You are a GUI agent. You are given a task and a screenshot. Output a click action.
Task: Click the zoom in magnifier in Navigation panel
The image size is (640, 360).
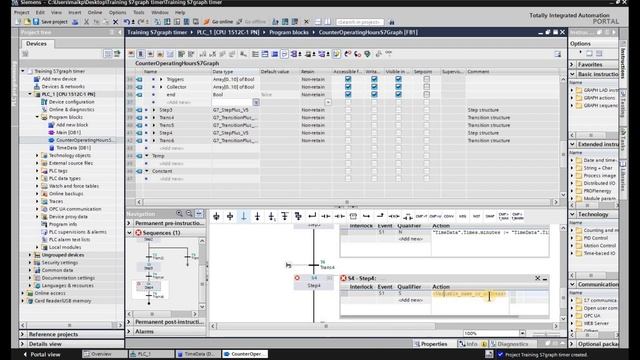click(x=179, y=213)
